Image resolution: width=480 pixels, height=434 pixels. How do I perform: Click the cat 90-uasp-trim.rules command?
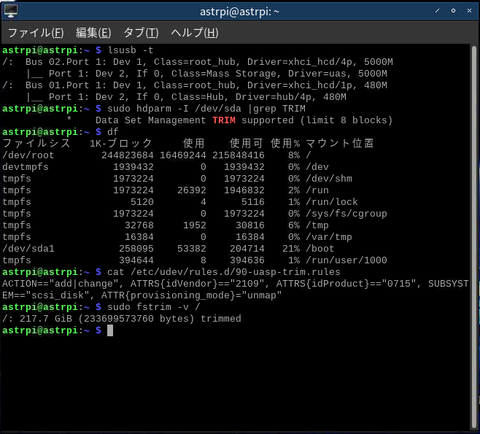(x=224, y=272)
